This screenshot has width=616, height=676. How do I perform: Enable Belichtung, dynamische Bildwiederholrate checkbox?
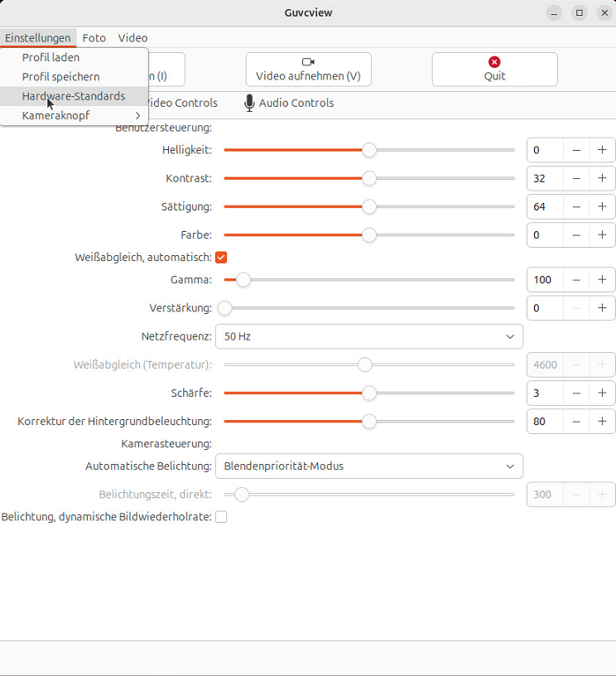[x=221, y=517]
